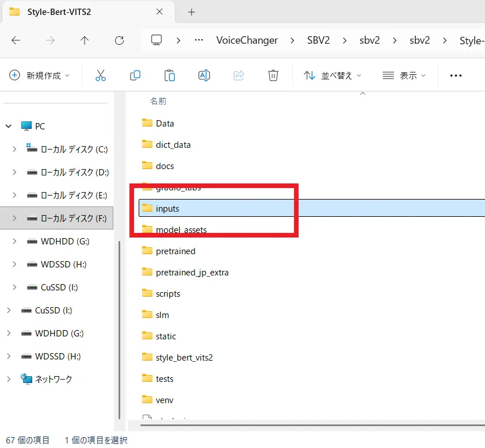This screenshot has height=448, width=485.
Task: Collapse the PC node in navigation
Action: tap(8, 126)
